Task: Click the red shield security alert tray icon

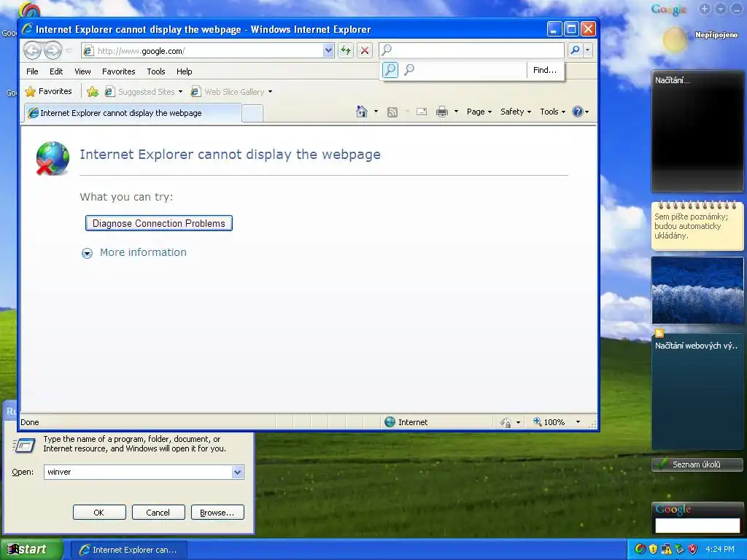Action: (x=693, y=549)
